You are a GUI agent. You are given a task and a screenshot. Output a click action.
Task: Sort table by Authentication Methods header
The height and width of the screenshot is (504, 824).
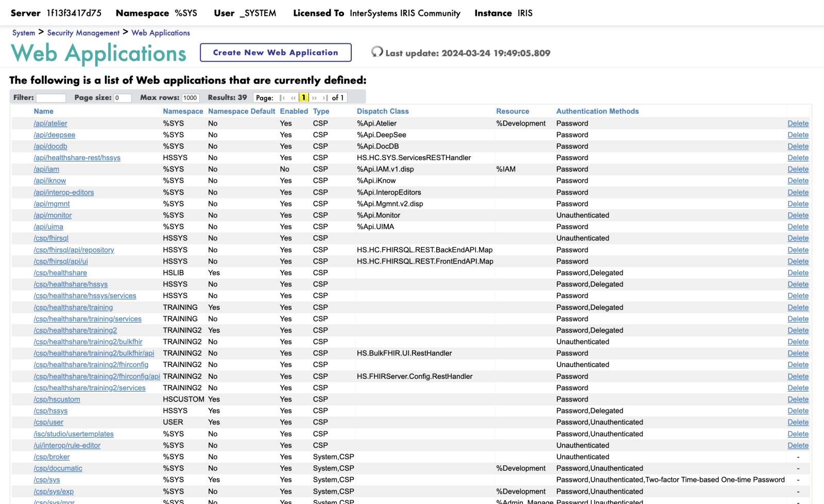[x=597, y=111]
